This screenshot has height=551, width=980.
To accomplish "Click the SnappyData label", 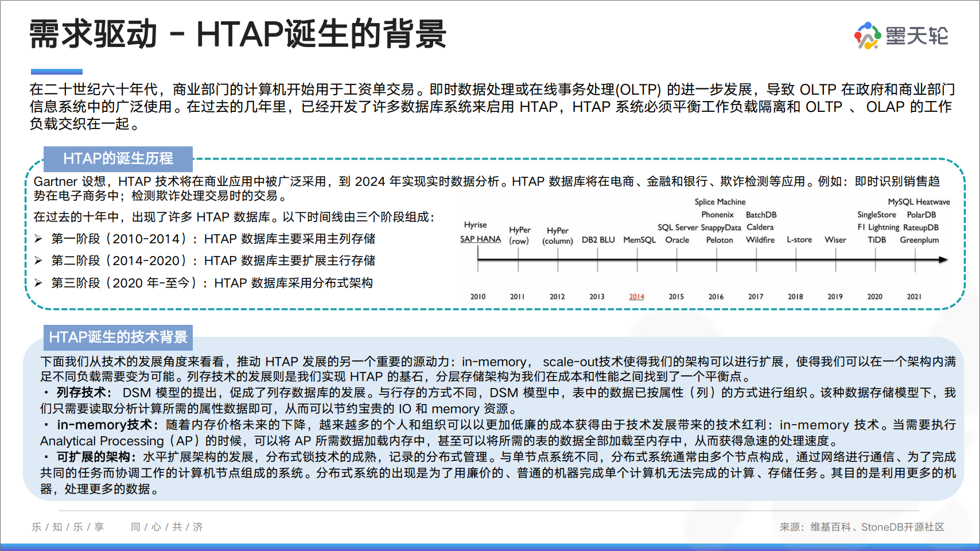I will pos(721,228).
